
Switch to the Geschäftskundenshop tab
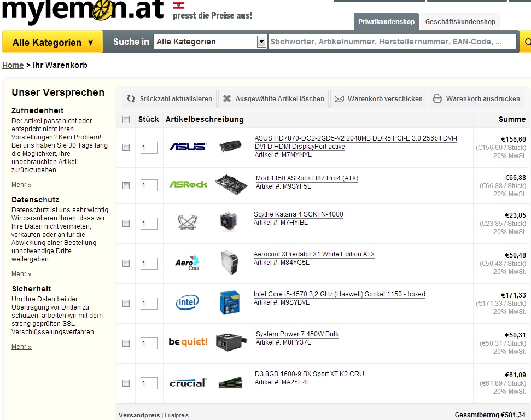[460, 22]
